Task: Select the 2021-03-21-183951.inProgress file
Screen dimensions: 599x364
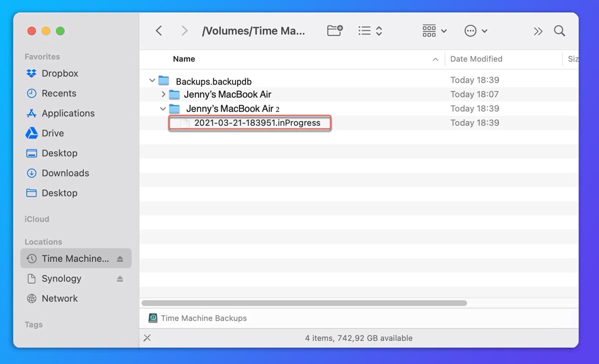Action: click(359, 123)
